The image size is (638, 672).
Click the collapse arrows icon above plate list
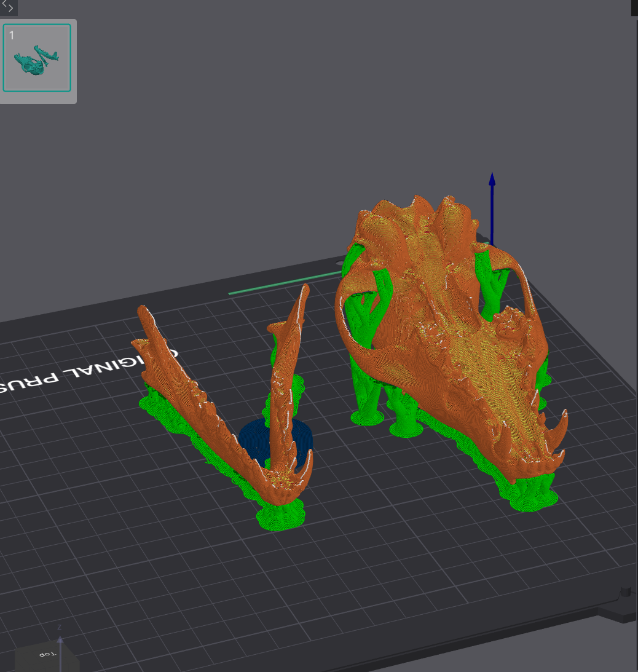(x=8, y=6)
